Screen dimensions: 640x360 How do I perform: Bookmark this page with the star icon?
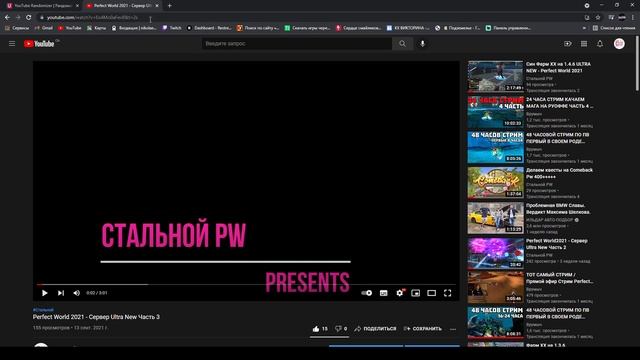(x=598, y=18)
